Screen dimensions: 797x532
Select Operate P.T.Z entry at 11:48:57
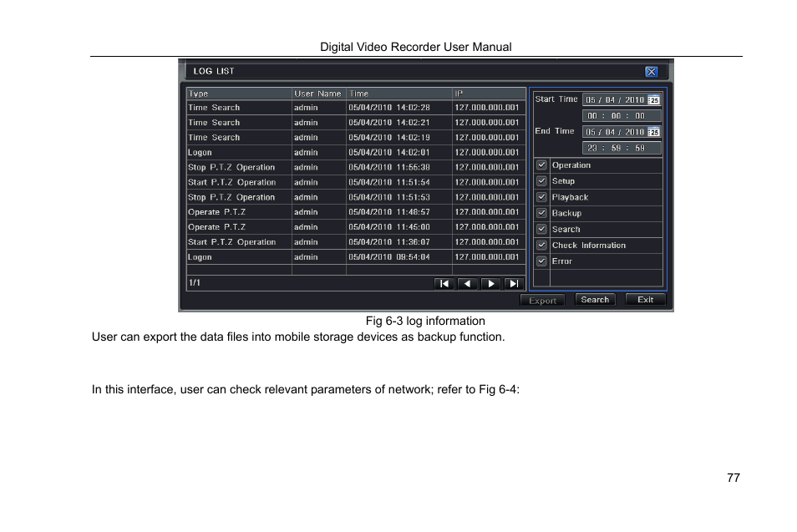pos(357,212)
